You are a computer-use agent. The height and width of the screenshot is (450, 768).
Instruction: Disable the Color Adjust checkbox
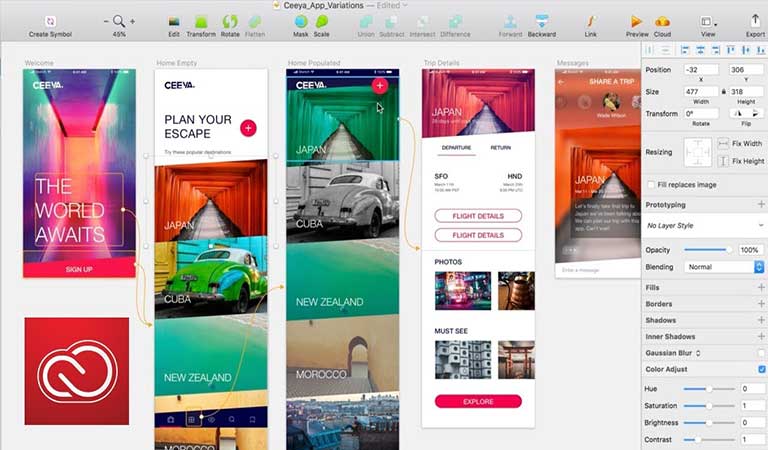click(x=762, y=369)
